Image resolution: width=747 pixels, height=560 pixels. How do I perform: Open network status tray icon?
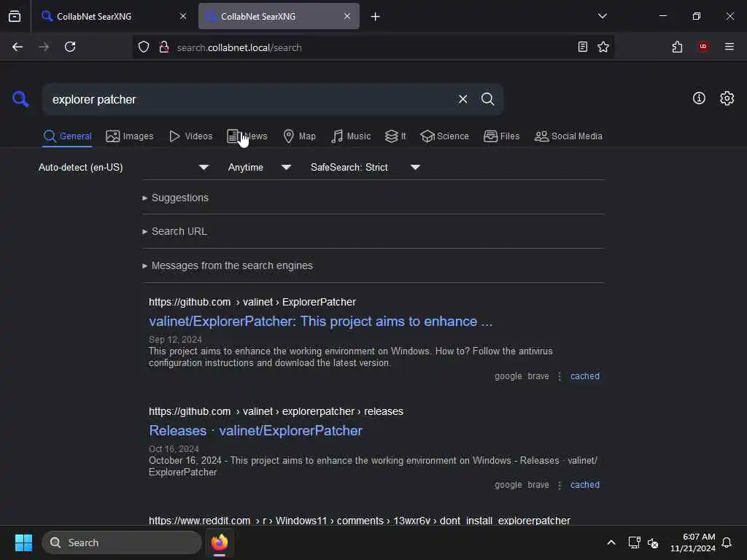[634, 542]
